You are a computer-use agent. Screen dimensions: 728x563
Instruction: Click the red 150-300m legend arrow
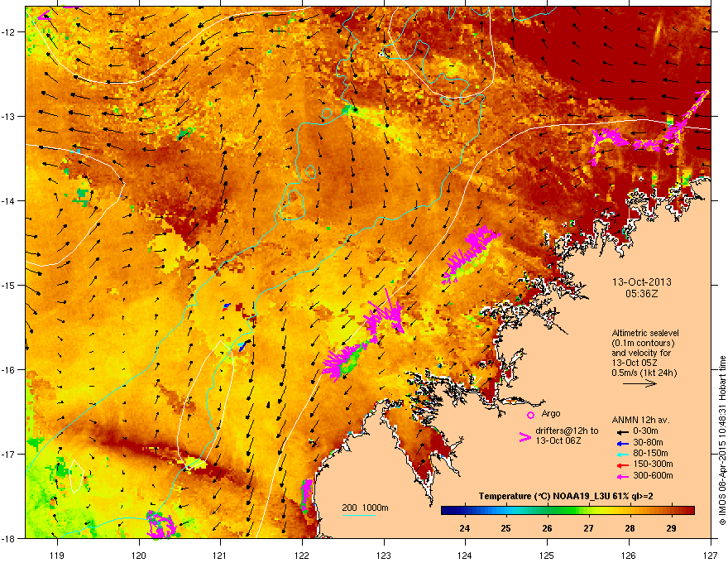pyautogui.click(x=622, y=464)
